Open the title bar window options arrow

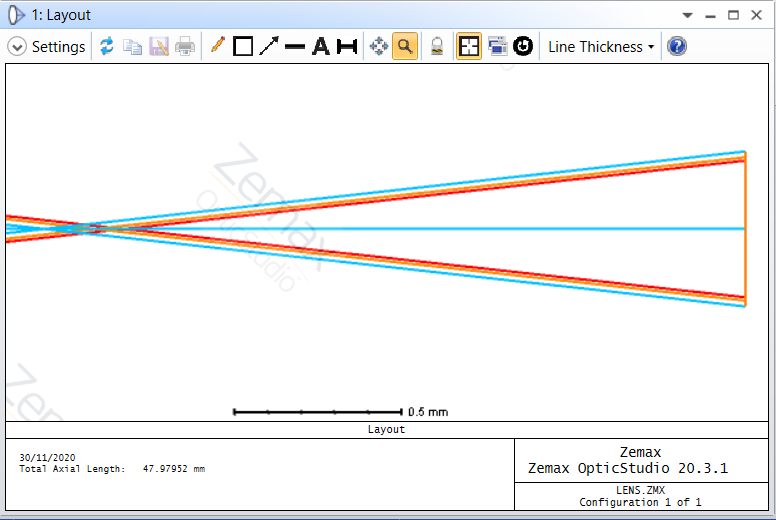point(687,16)
